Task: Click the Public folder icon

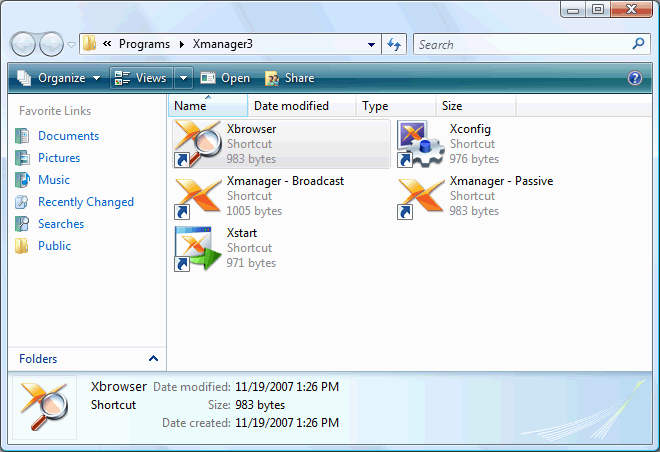Action: point(22,246)
